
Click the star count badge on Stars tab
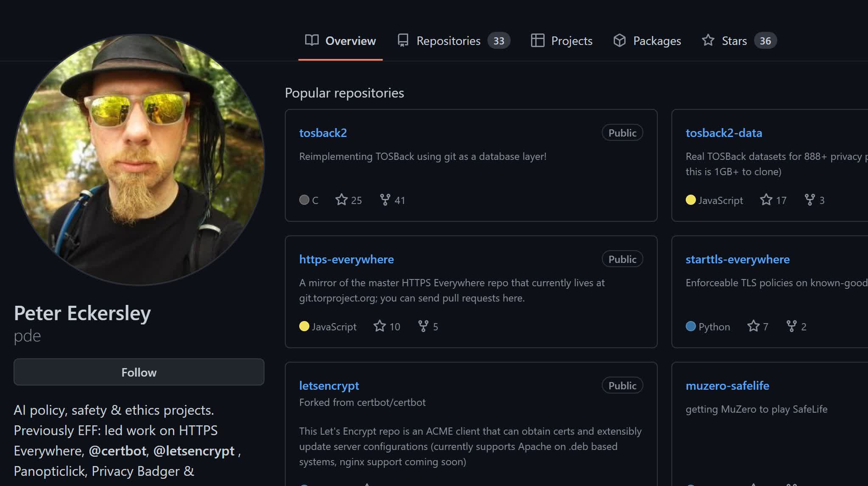tap(765, 40)
